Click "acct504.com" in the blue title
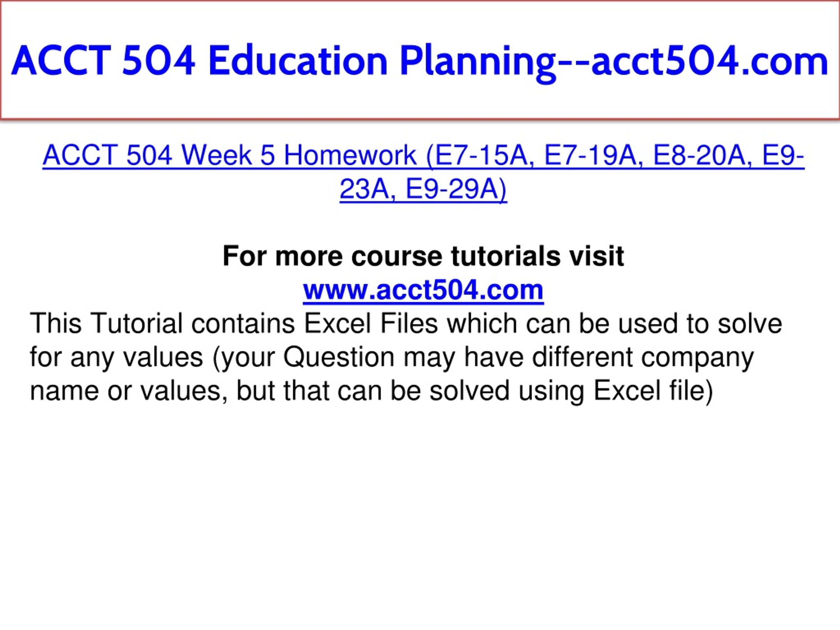840x630 pixels. (x=709, y=61)
